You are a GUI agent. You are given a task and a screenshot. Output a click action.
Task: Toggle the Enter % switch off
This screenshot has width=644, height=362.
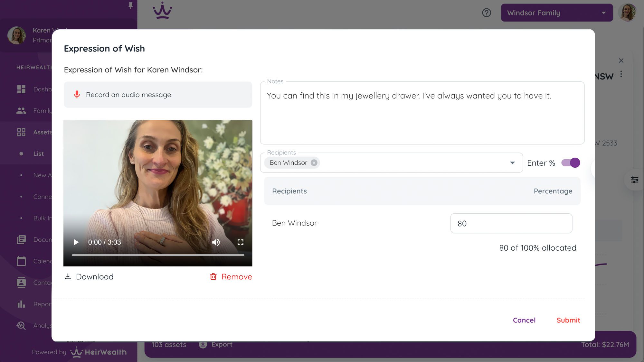(x=571, y=163)
